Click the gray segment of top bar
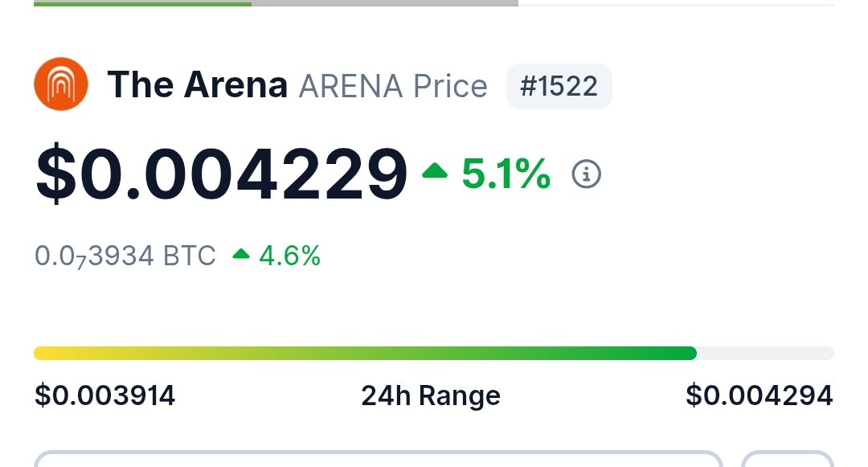The image size is (868, 467). point(384,3)
